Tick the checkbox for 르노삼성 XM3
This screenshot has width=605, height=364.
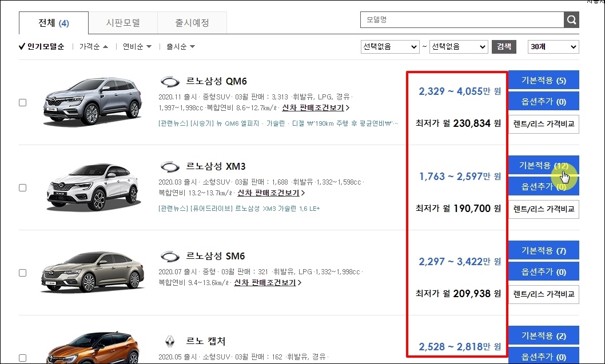click(x=23, y=188)
